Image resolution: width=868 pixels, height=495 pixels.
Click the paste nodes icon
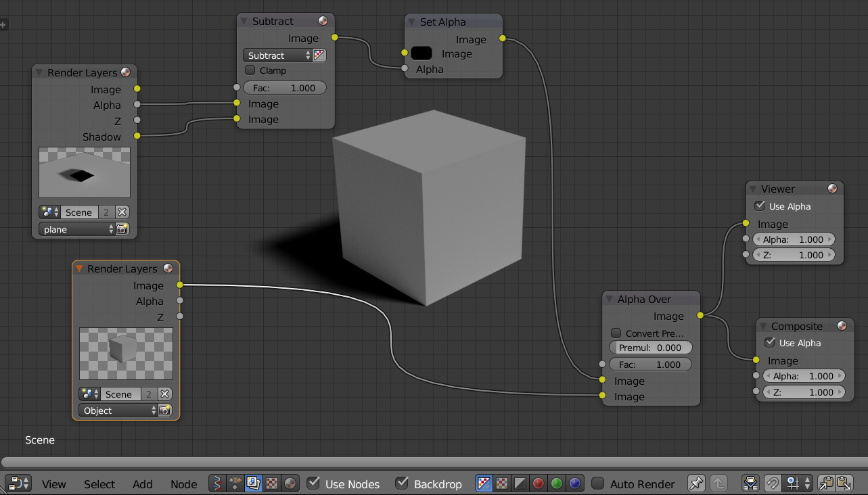845,483
